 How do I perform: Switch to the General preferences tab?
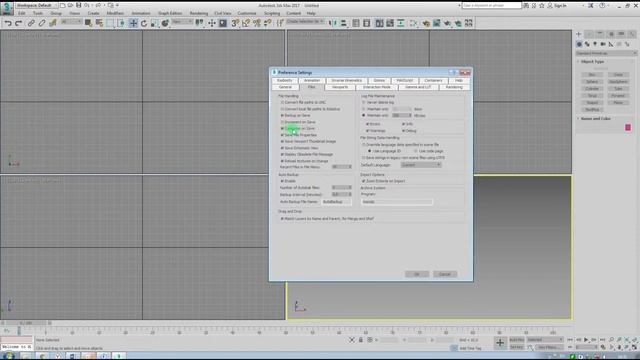coord(285,87)
